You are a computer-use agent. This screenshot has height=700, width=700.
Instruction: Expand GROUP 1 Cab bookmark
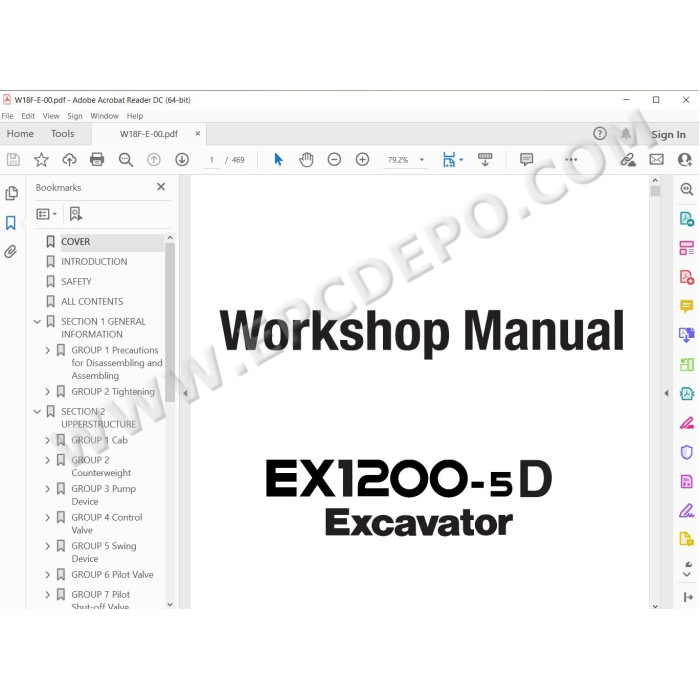48,441
